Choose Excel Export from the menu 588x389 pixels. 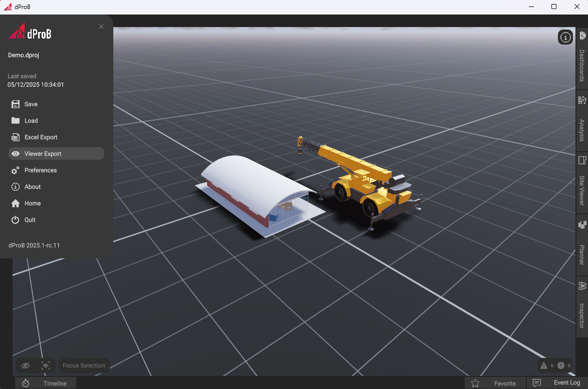(41, 137)
